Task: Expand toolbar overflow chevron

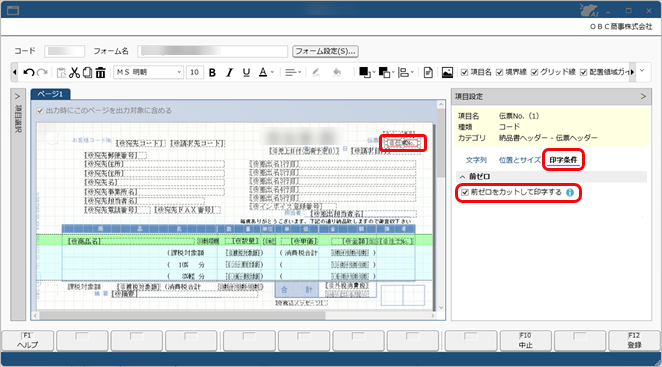Action: pos(642,71)
